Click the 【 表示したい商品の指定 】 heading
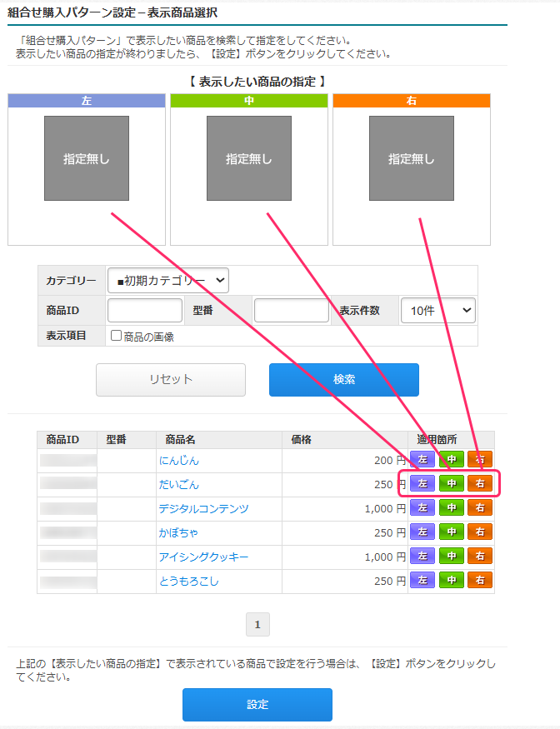560x729 pixels. point(257,82)
